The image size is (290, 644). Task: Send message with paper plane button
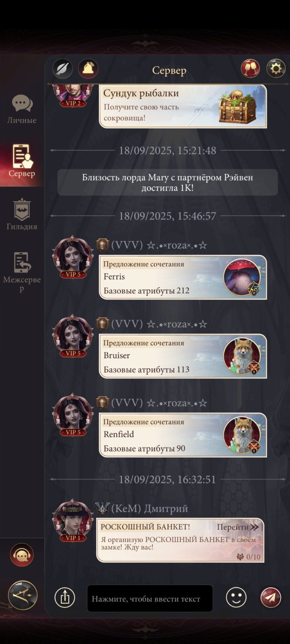(271, 597)
